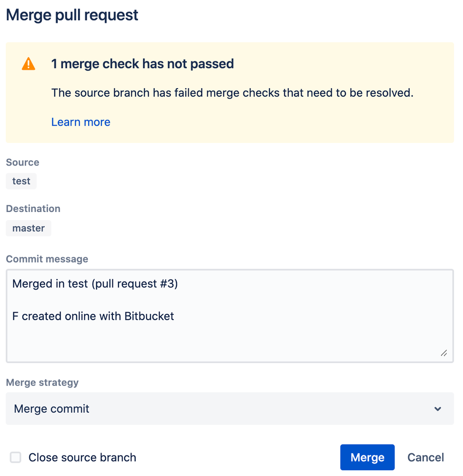Click the Close source branch label

point(82,457)
